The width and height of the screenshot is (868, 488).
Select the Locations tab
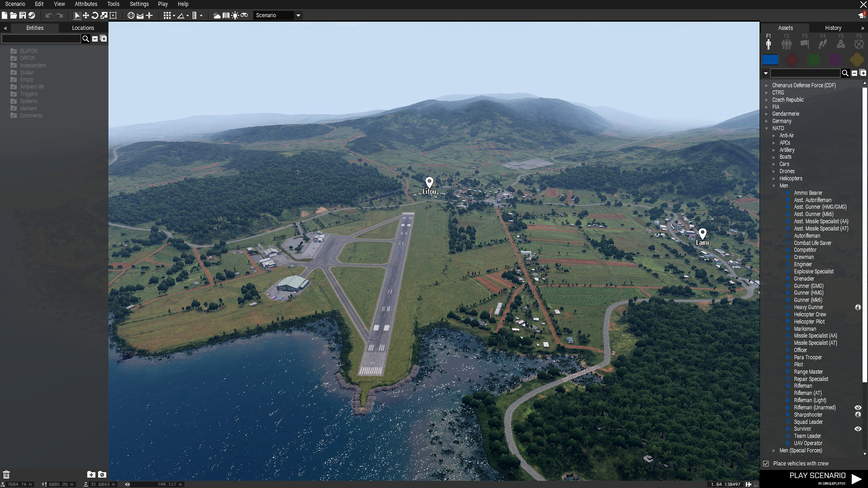pos(83,28)
